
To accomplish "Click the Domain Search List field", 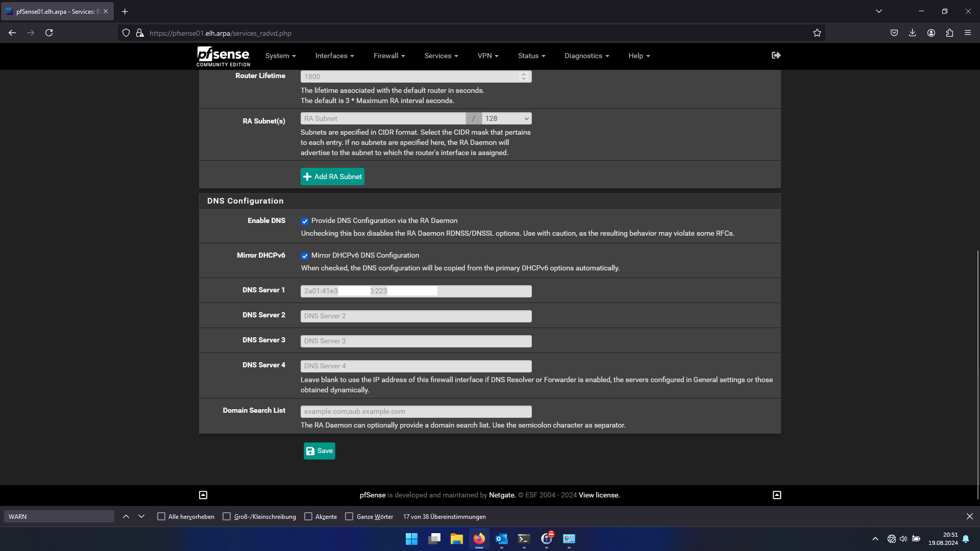I will click(416, 412).
